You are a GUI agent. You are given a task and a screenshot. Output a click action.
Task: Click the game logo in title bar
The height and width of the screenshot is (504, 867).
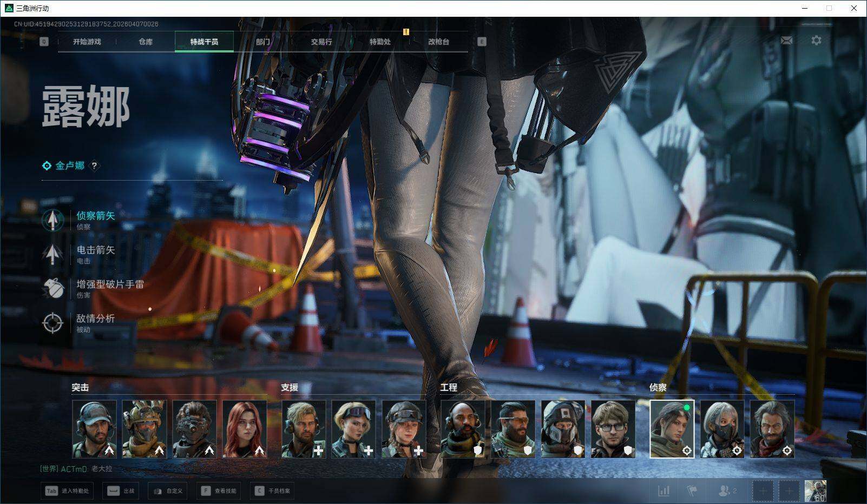(x=9, y=8)
